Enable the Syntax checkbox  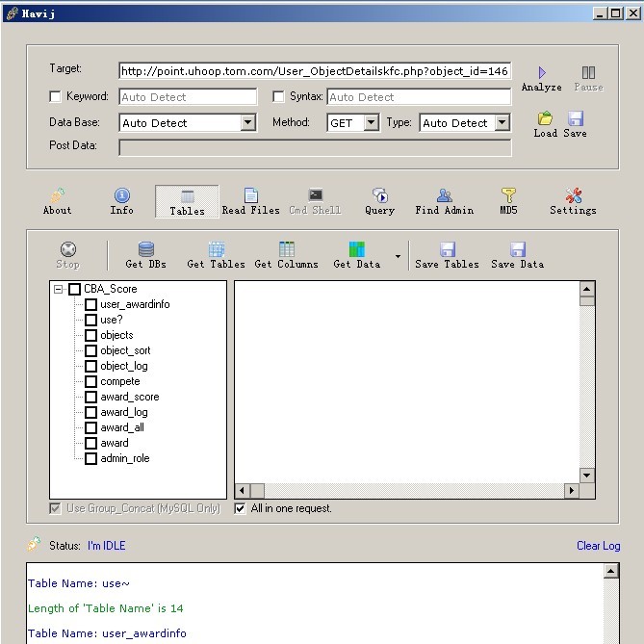click(x=278, y=96)
